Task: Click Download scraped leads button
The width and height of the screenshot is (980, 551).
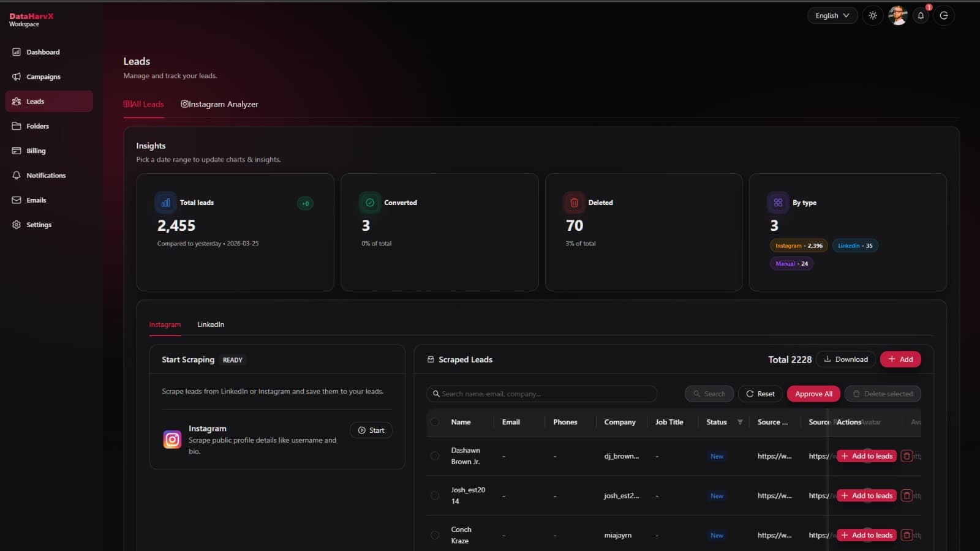Action: pos(846,359)
